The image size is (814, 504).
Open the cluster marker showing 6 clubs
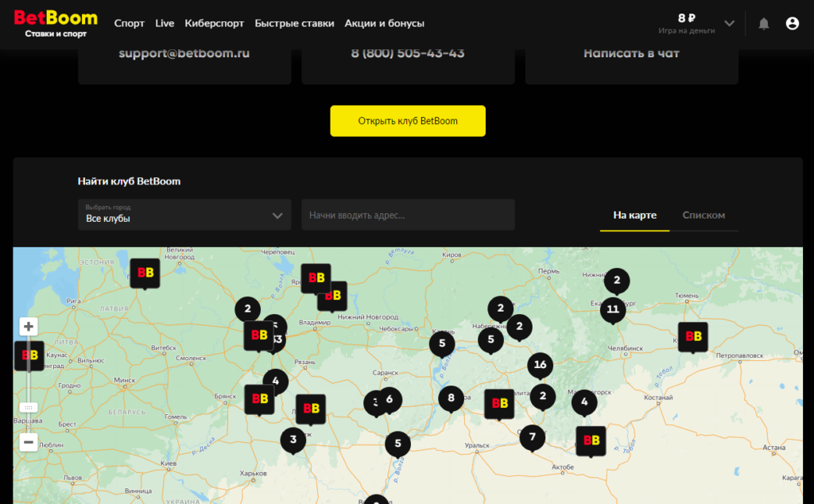pyautogui.click(x=390, y=400)
